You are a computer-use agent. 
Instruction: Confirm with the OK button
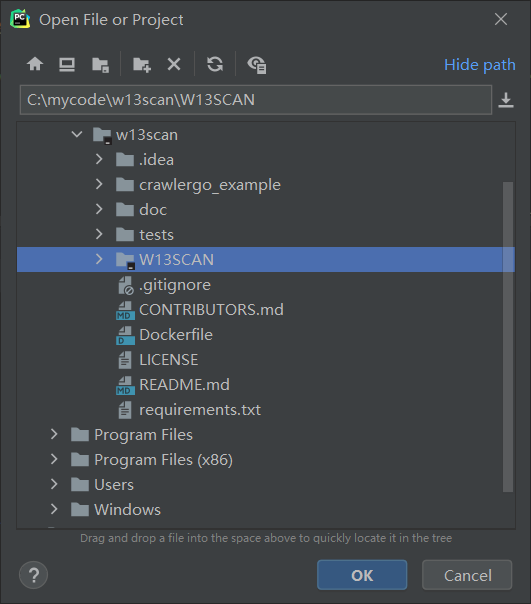point(362,575)
